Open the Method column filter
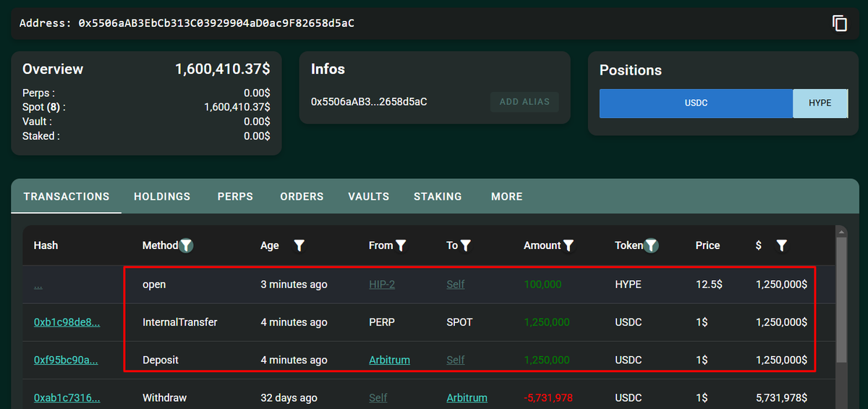This screenshot has width=868, height=409. coord(186,245)
